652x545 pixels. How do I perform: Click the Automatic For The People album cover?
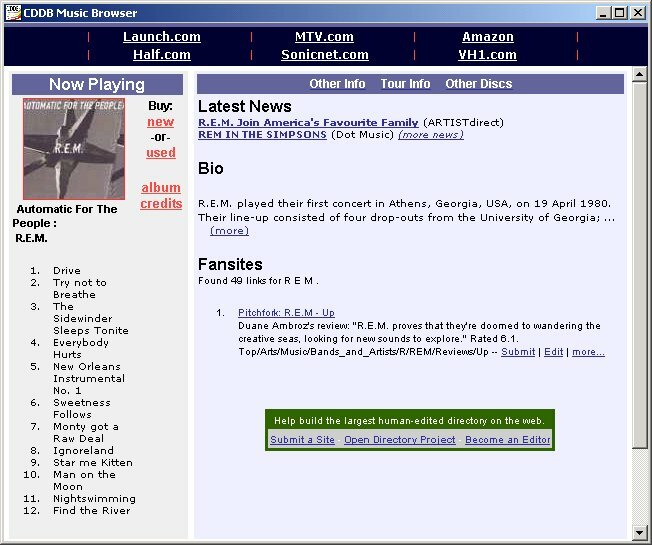[74, 149]
